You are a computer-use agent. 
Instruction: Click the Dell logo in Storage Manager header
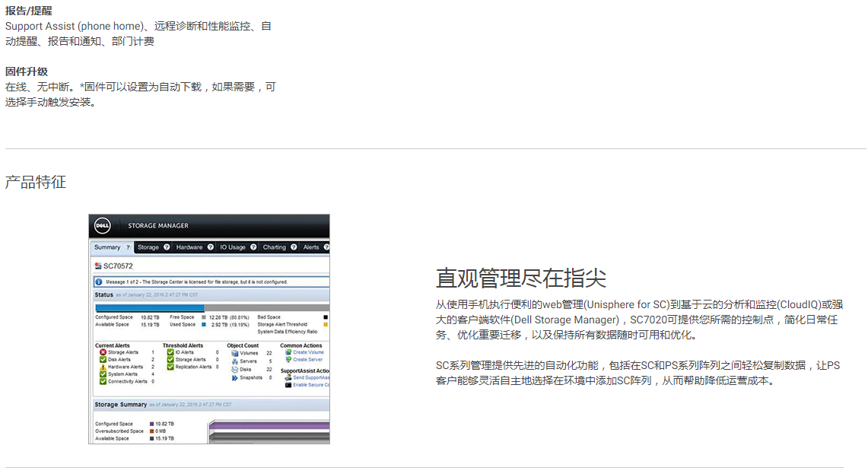(x=103, y=225)
